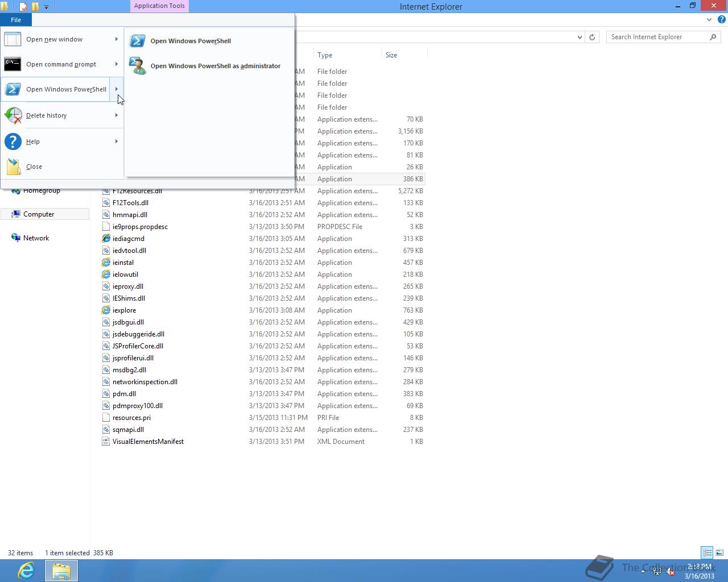Select file pdmproxy100.dll
The height and width of the screenshot is (582, 728).
click(x=138, y=406)
